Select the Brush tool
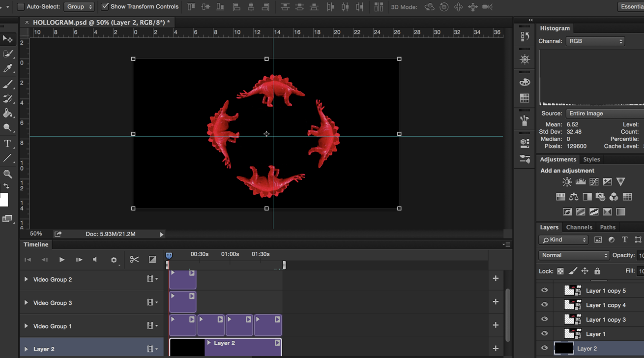 click(x=7, y=84)
